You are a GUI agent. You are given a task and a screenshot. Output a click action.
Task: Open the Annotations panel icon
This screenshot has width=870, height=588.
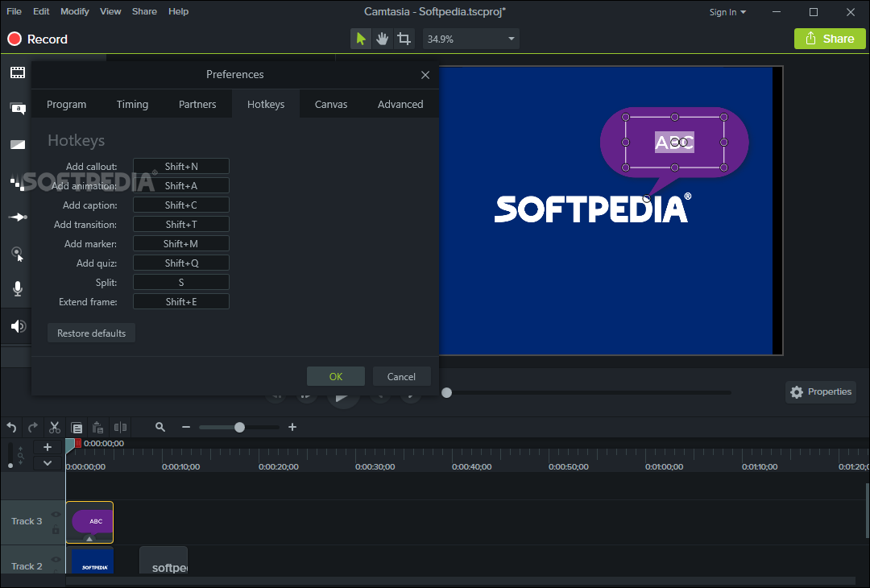tap(18, 108)
